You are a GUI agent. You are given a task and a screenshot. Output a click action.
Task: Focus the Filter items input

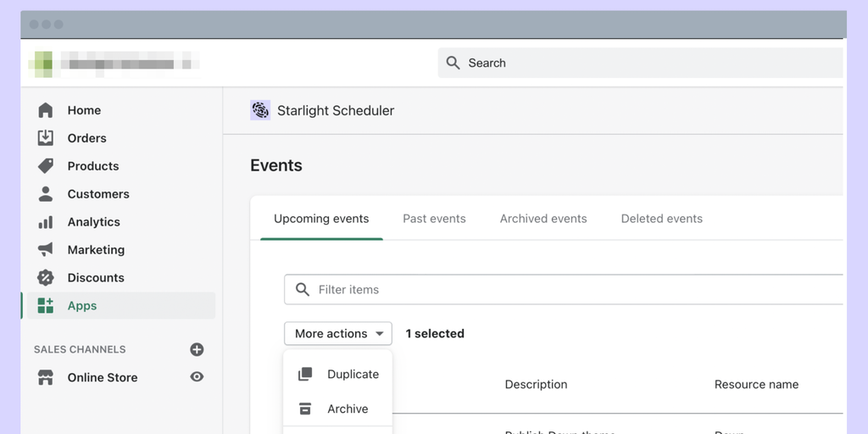(x=576, y=290)
